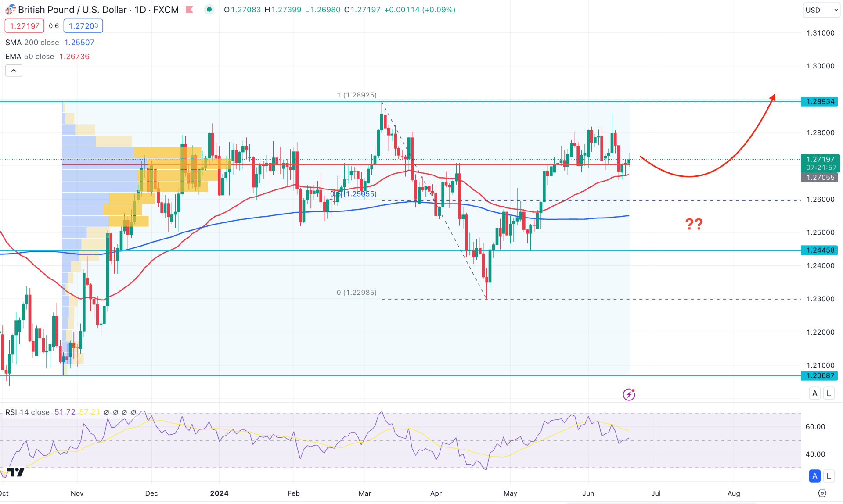843x504 pixels.
Task: Click the red sell price 1.27197 button
Action: pos(25,26)
